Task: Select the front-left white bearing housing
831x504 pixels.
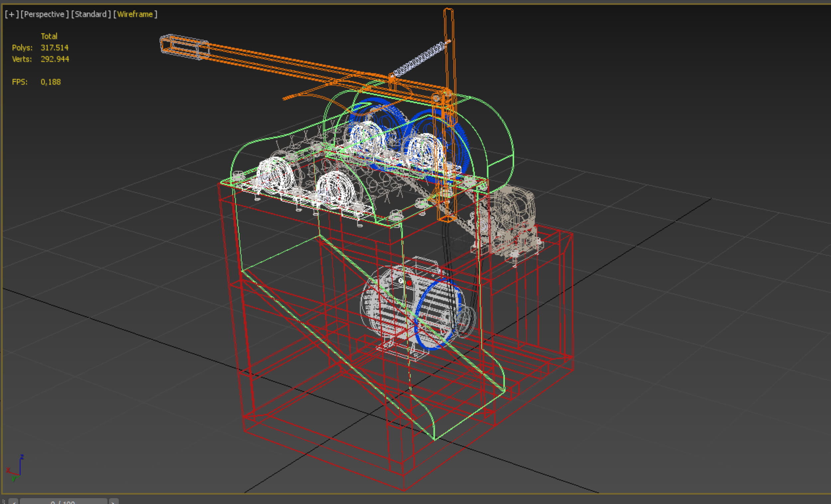Action: (x=275, y=175)
